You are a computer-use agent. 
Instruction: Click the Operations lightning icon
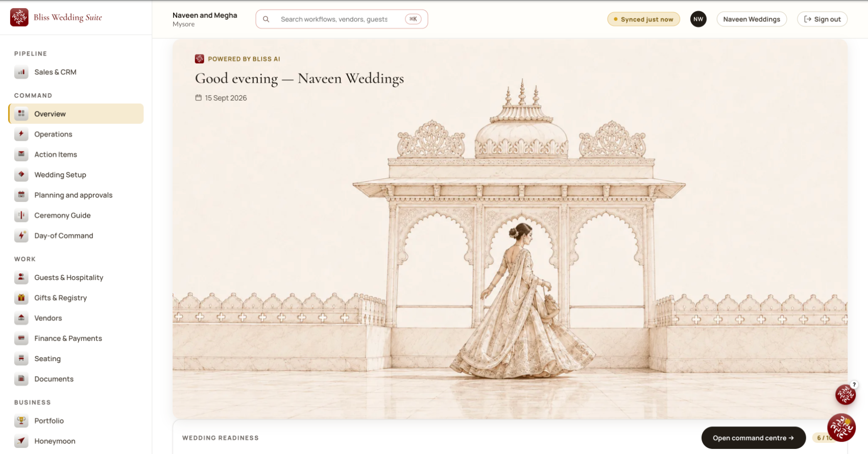(21, 134)
